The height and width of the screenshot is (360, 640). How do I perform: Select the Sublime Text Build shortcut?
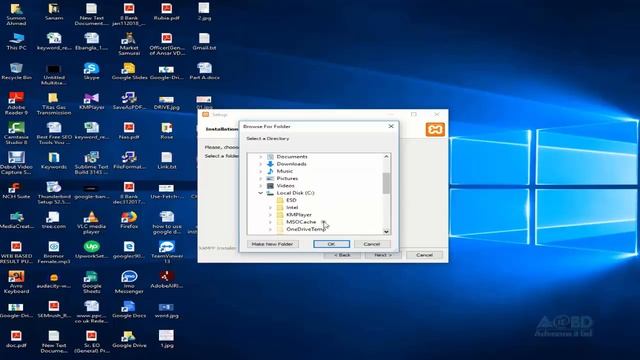[x=91, y=163]
